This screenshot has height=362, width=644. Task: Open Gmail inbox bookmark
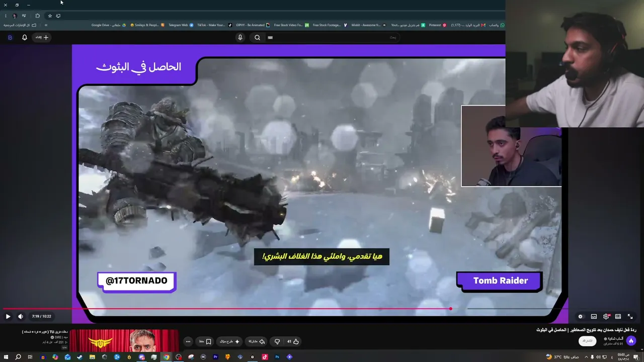point(468,25)
